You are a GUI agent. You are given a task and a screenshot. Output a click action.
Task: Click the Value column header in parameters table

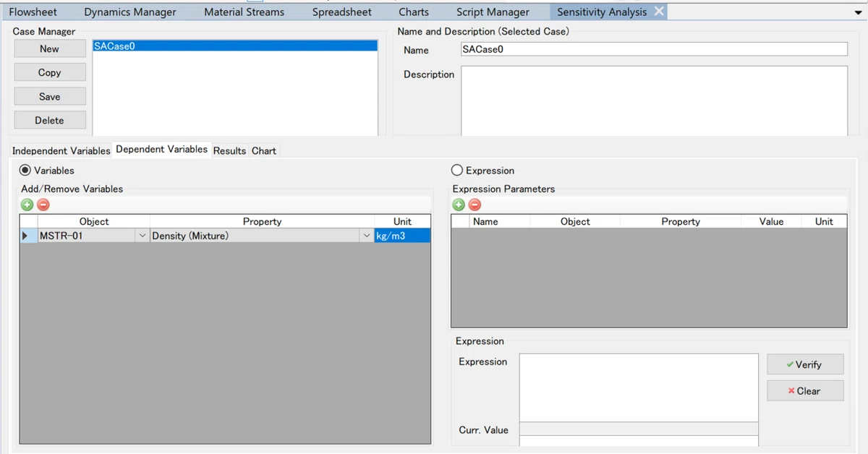pos(772,222)
